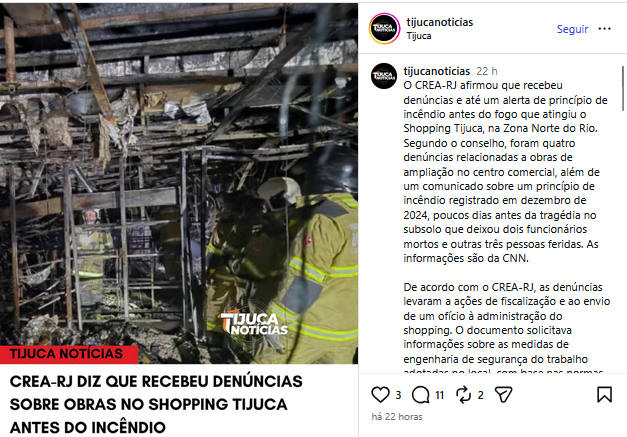Screen dimensions: 627x437
Task: Open comments via the speech bubble icon
Action: point(421,395)
